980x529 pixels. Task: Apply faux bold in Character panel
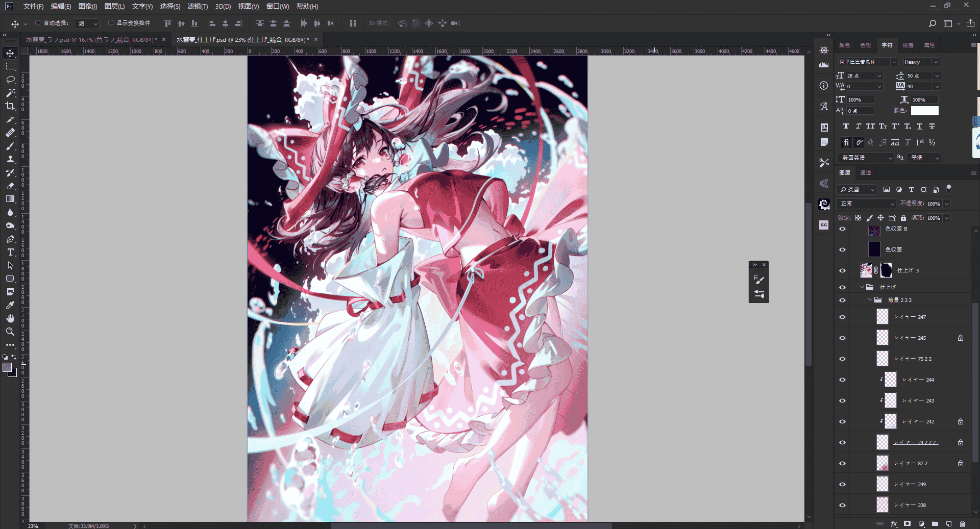[x=846, y=127]
